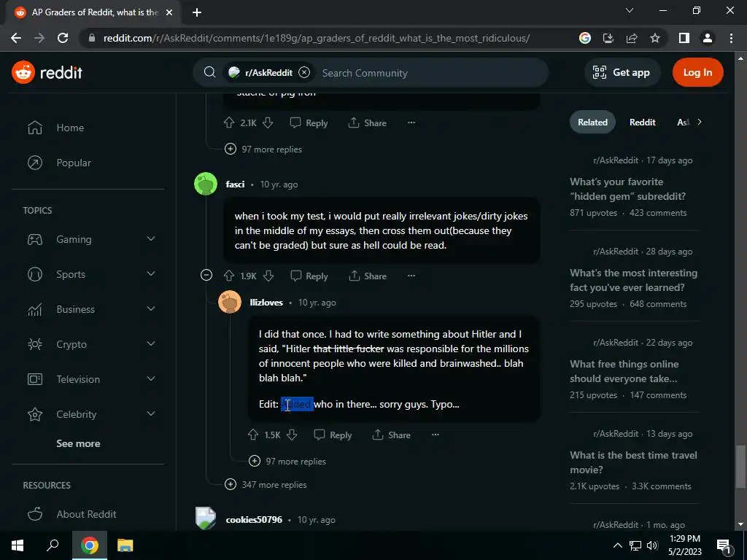Viewport: 747px width, 560px height.
Task: Open more options on fasci's comment
Action: (x=411, y=276)
